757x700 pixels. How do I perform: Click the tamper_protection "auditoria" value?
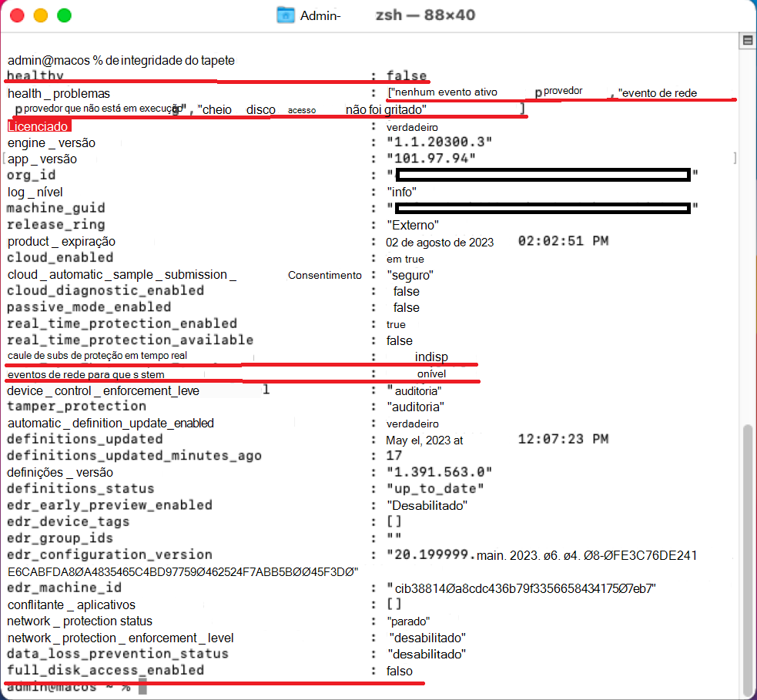(x=415, y=407)
